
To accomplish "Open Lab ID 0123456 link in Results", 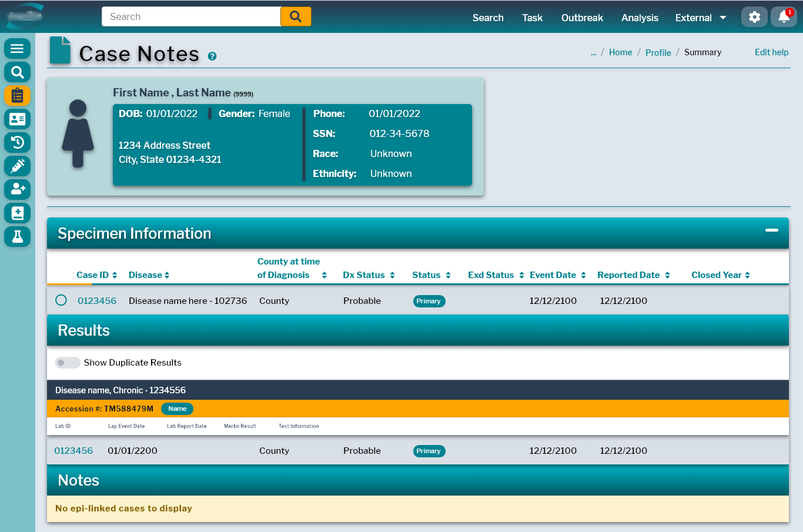I will click(x=73, y=451).
